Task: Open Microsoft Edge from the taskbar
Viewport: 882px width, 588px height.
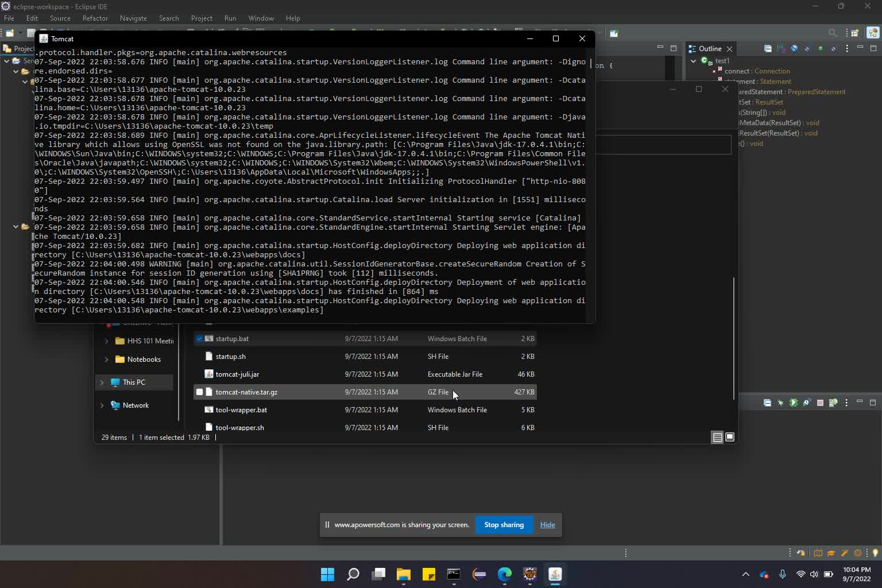Action: [505, 574]
